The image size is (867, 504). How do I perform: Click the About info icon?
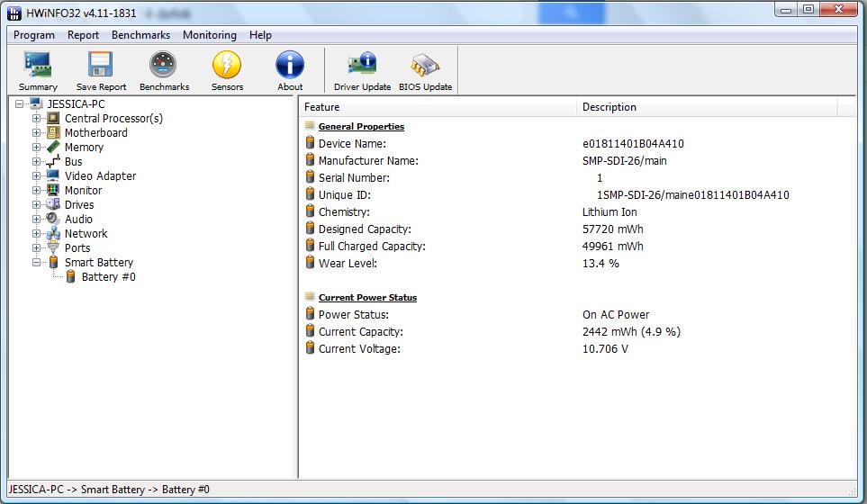[x=290, y=71]
